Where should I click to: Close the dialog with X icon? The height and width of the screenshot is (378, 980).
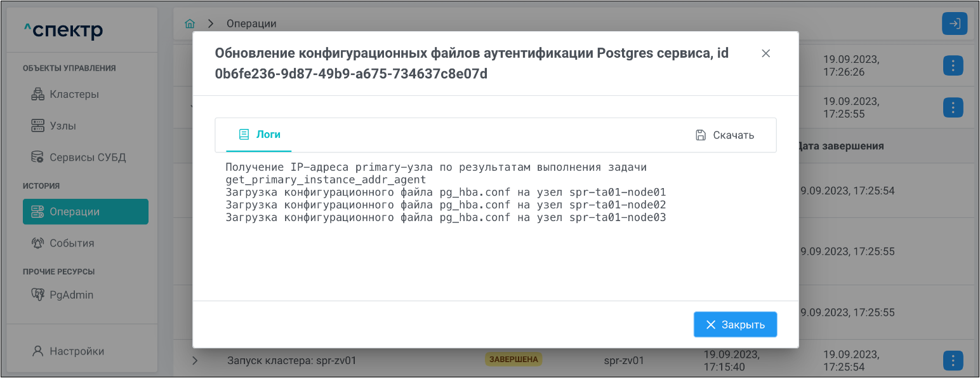click(765, 53)
